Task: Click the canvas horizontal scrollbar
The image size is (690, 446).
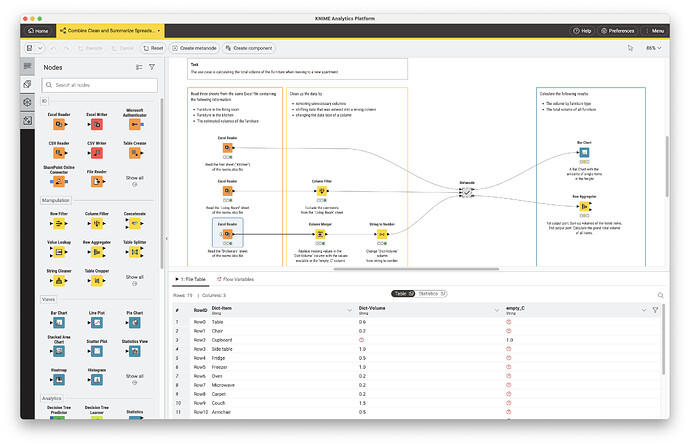Action: tap(416, 269)
